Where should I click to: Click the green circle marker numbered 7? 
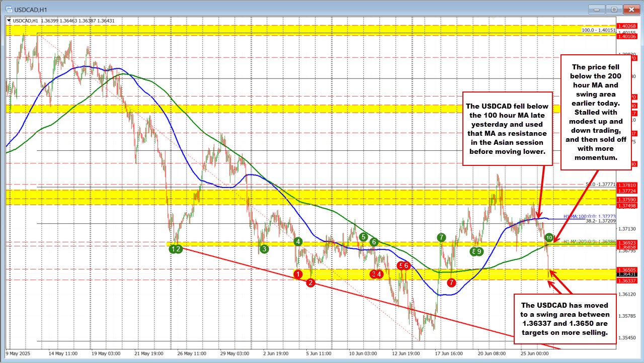(x=441, y=237)
